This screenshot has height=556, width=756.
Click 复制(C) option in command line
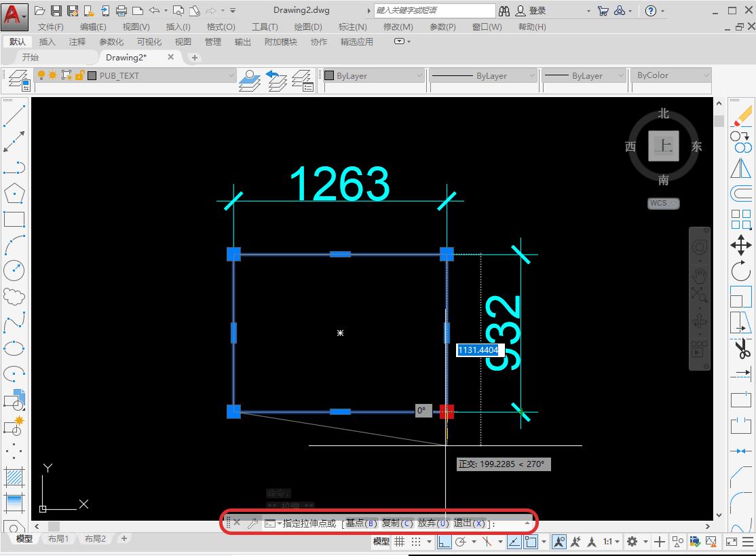(x=397, y=523)
